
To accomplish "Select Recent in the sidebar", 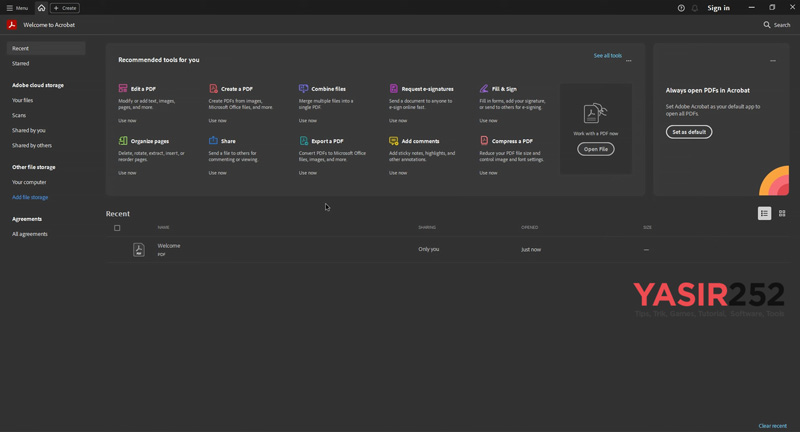I will [46, 48].
